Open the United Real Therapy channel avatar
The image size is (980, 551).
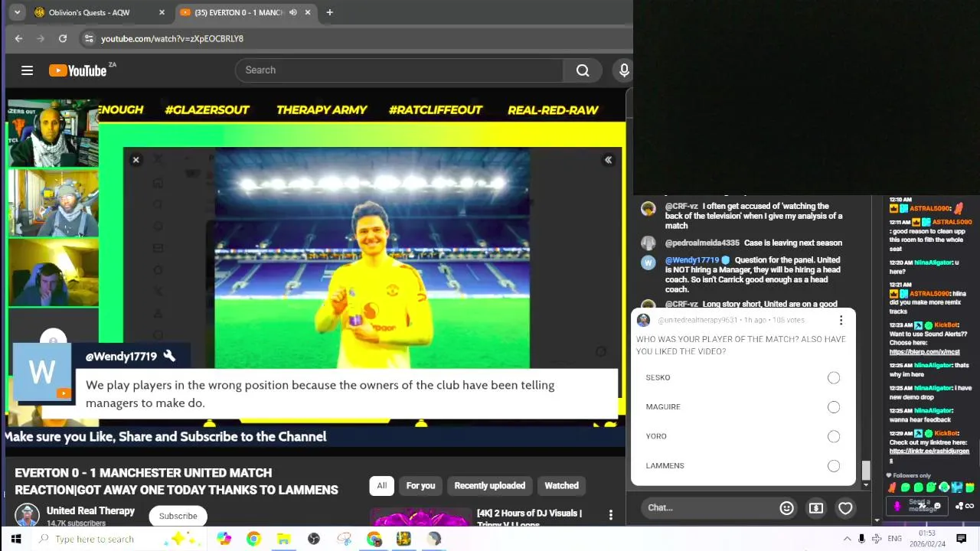(x=28, y=515)
